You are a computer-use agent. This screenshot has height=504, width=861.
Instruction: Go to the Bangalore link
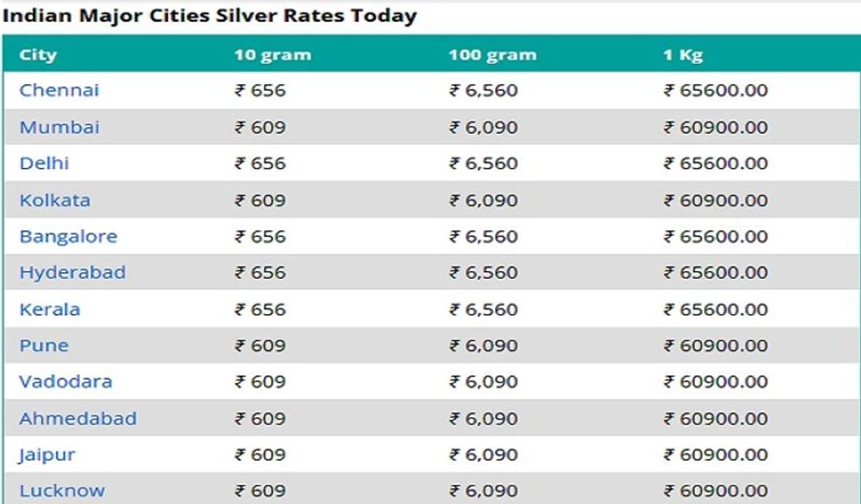click(x=68, y=237)
